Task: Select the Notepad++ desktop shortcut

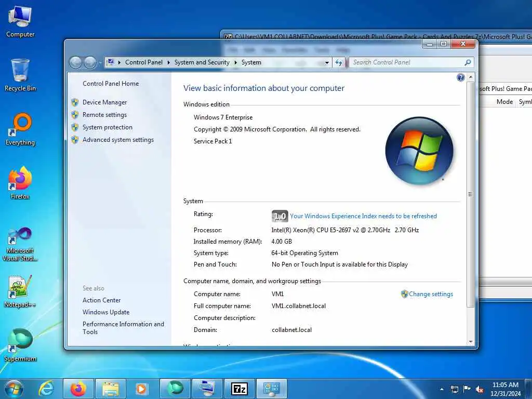Action: point(20,291)
